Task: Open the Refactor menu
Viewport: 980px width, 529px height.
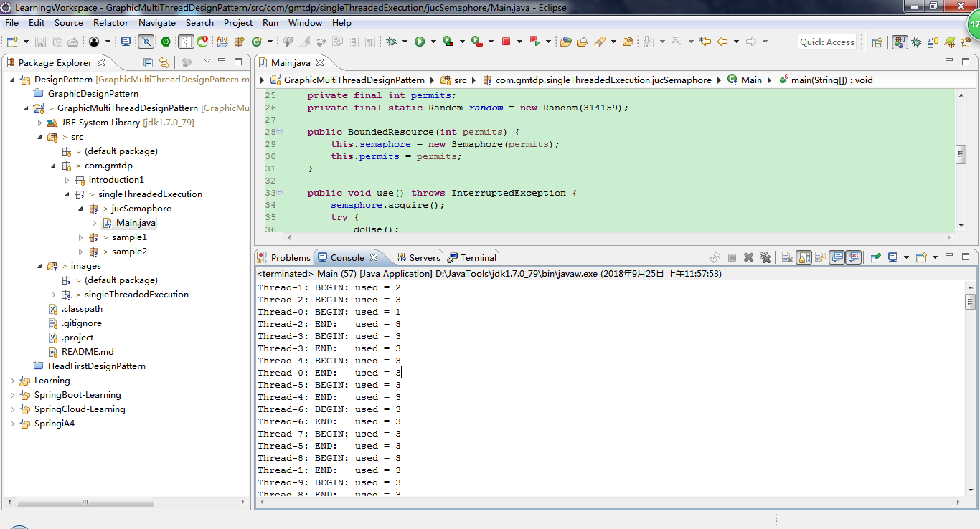Action: (x=110, y=22)
